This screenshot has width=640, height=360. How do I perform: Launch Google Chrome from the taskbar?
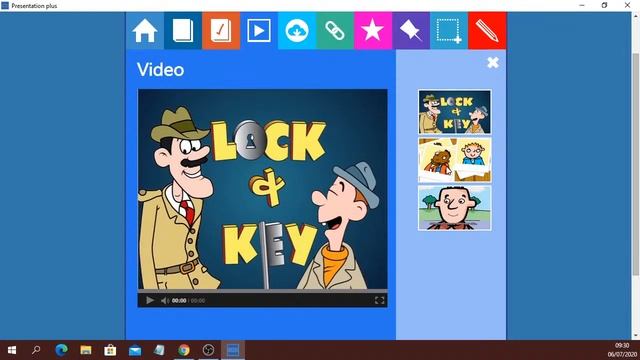pos(184,350)
